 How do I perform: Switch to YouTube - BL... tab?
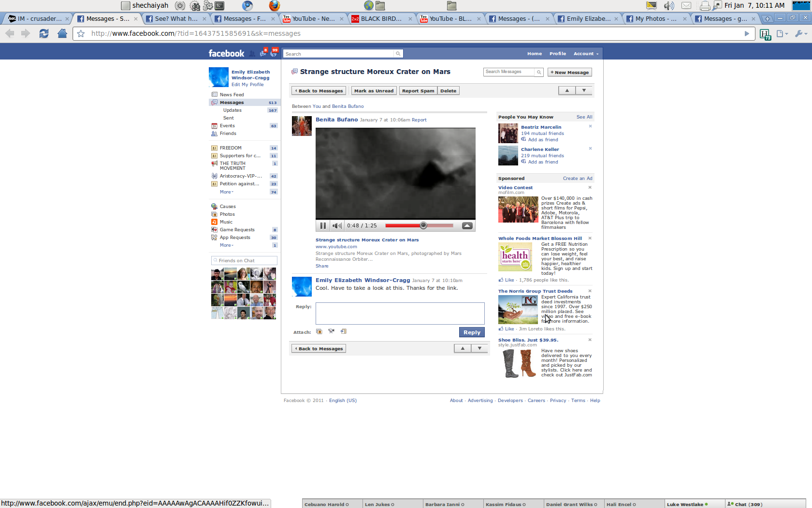click(x=450, y=19)
